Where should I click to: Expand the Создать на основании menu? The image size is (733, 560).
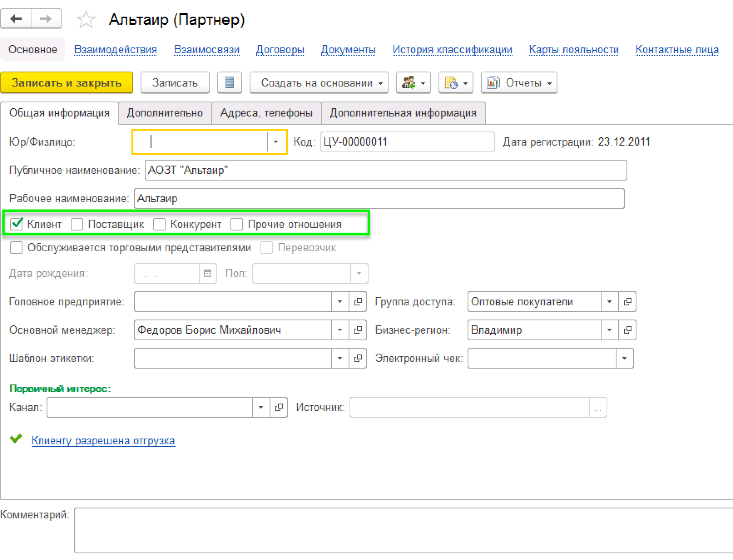[x=319, y=83]
